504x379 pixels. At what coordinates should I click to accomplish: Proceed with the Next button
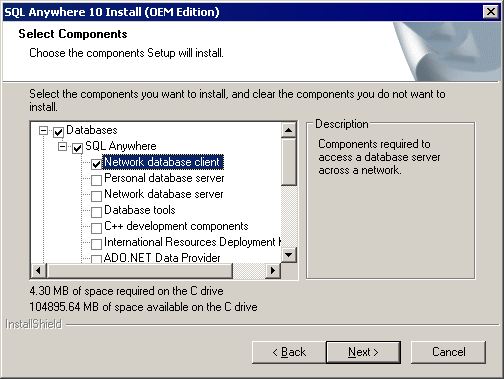point(363,352)
